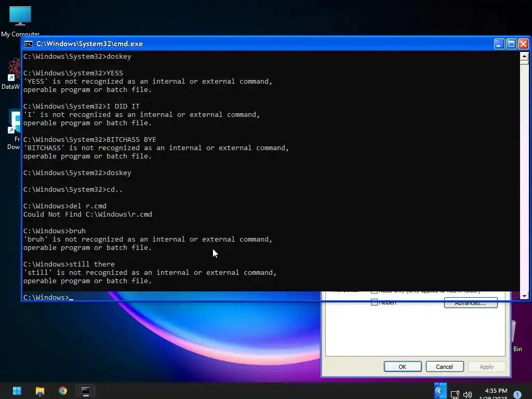Click the 'I DID IT' command line
The height and width of the screenshot is (399, 532).
(x=82, y=106)
